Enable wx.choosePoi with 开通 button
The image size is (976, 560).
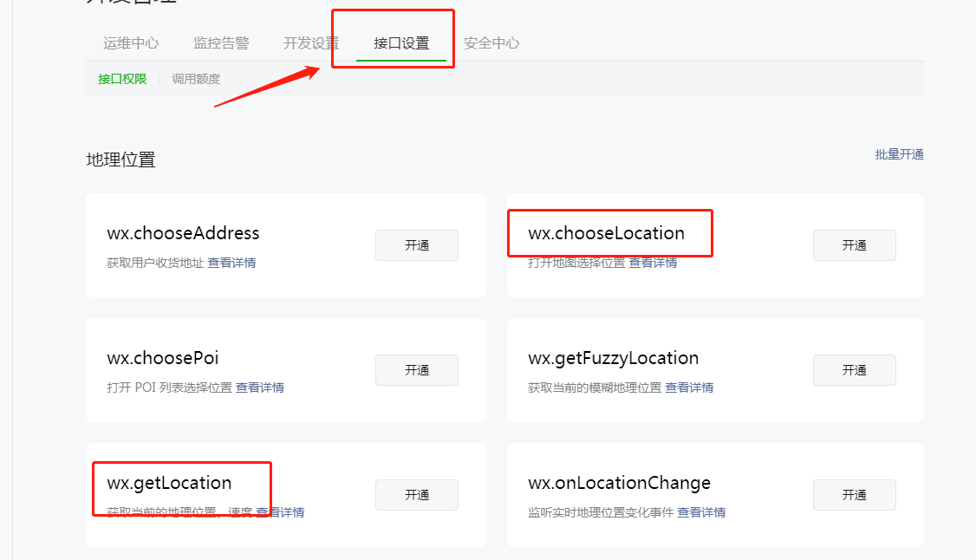[417, 370]
